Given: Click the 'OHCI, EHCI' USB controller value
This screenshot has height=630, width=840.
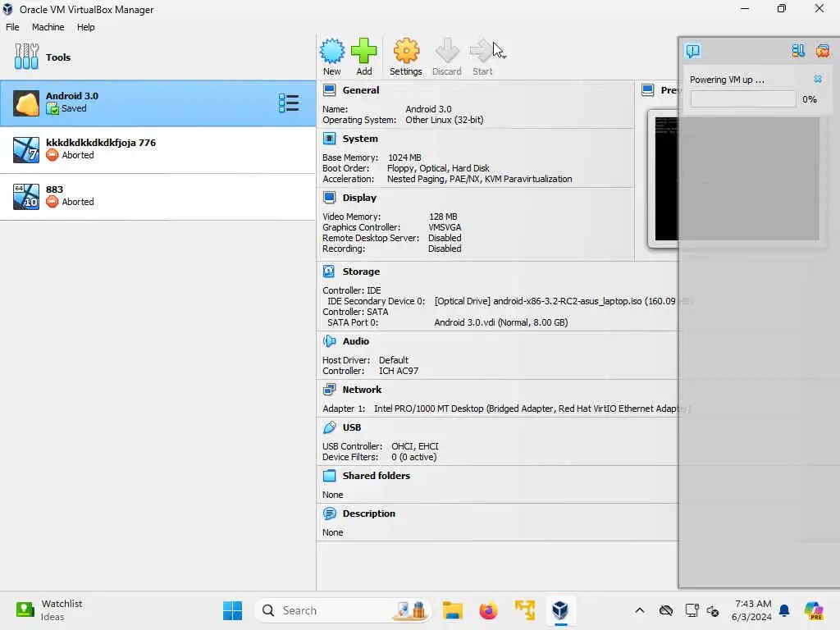Looking at the screenshot, I should pos(414,446).
